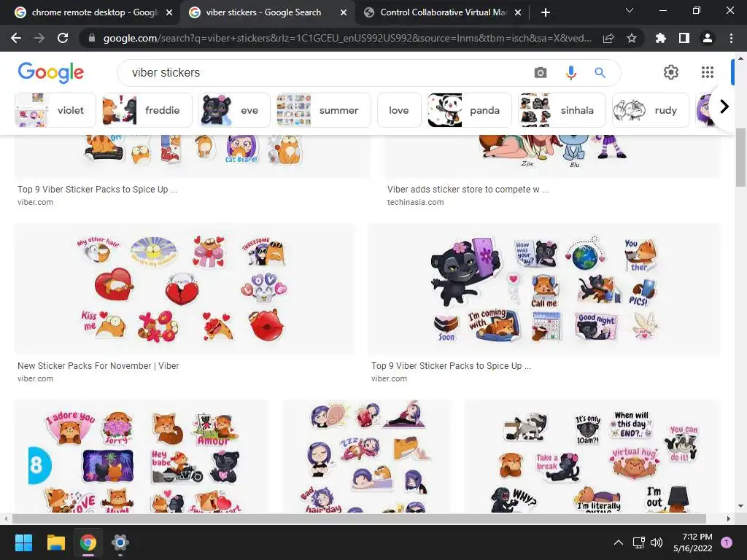The image size is (747, 560).
Task: Open raccoon virtual hug stickers image
Action: click(592, 456)
